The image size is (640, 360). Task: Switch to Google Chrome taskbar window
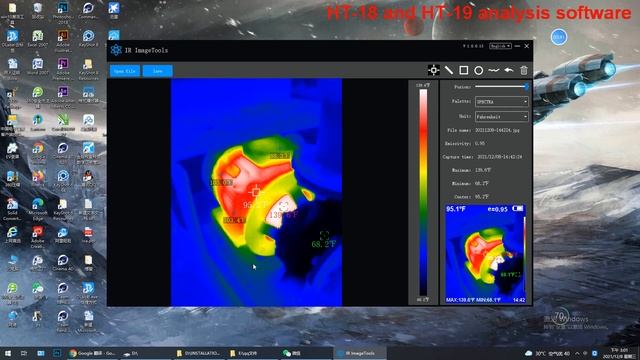[92, 353]
